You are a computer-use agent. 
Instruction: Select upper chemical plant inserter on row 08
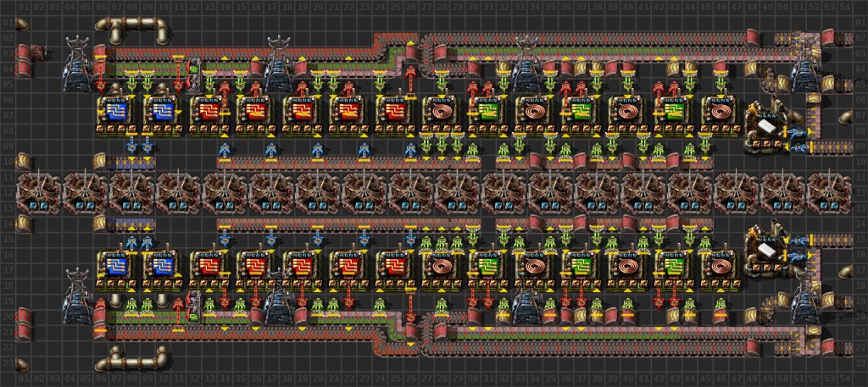[797, 131]
